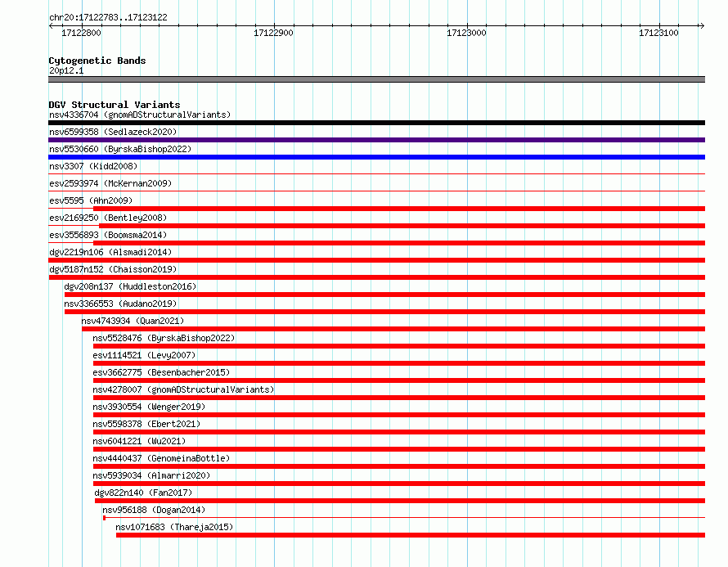The image size is (728, 567).
Task: Open variant dgv2219n106 (Alsmadi2014)
Action: [x=110, y=252]
